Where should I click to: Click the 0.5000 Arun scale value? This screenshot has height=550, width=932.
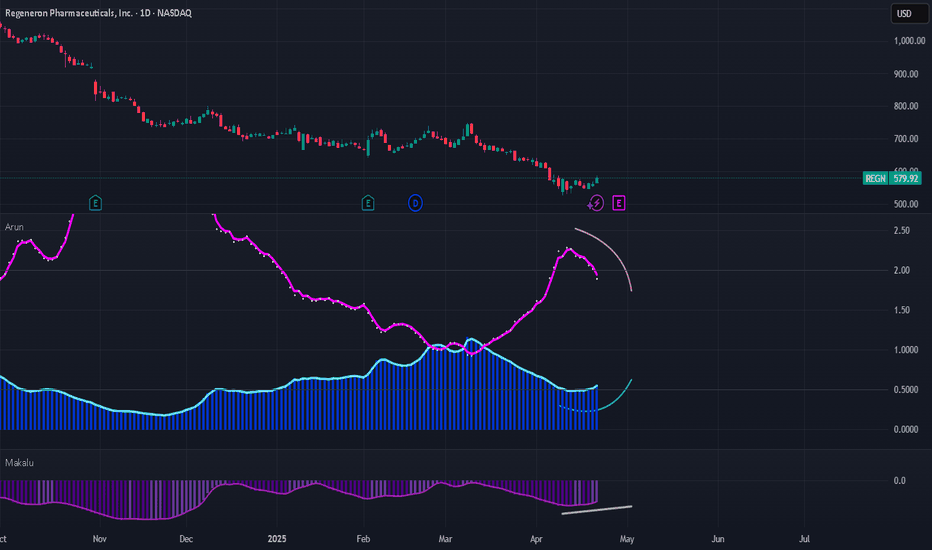pos(906,390)
